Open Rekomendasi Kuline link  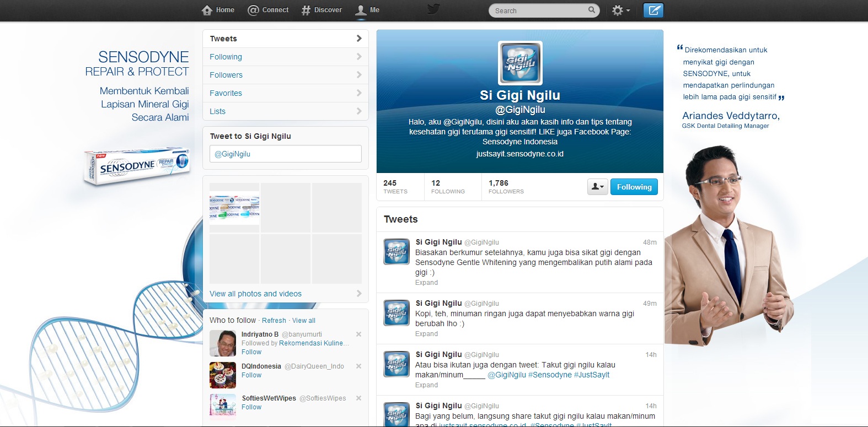(x=314, y=343)
